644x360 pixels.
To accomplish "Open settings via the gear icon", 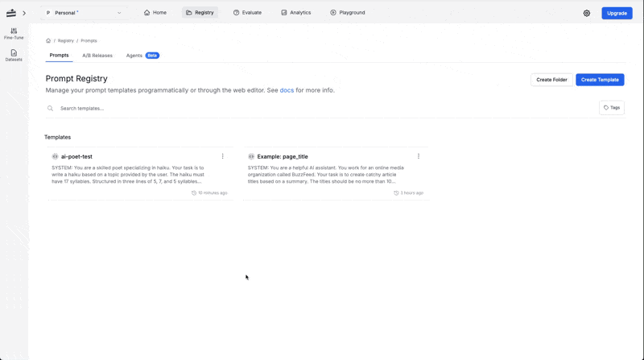I will pos(587,13).
